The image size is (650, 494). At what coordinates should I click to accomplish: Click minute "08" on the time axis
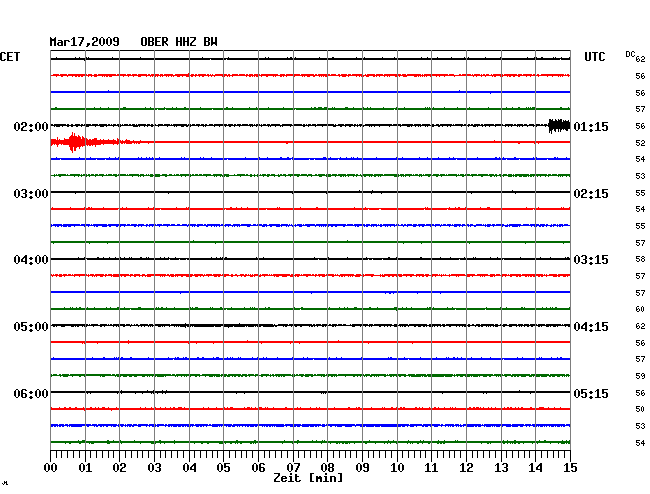coord(327,467)
